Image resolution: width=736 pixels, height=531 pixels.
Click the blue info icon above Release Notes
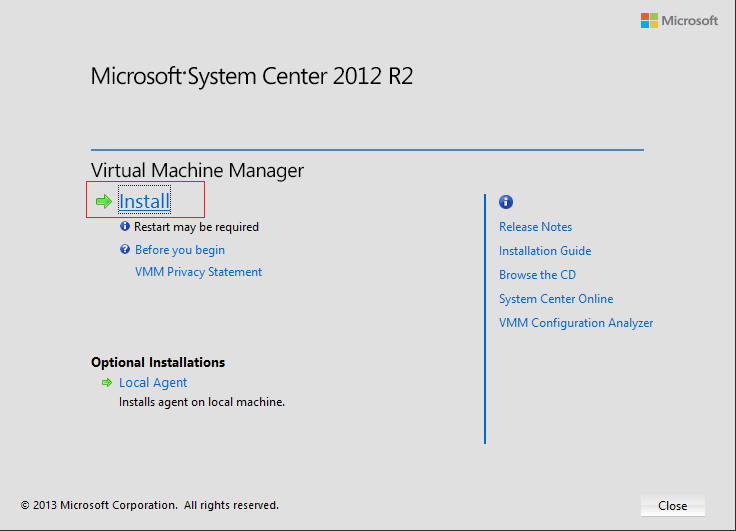506,202
